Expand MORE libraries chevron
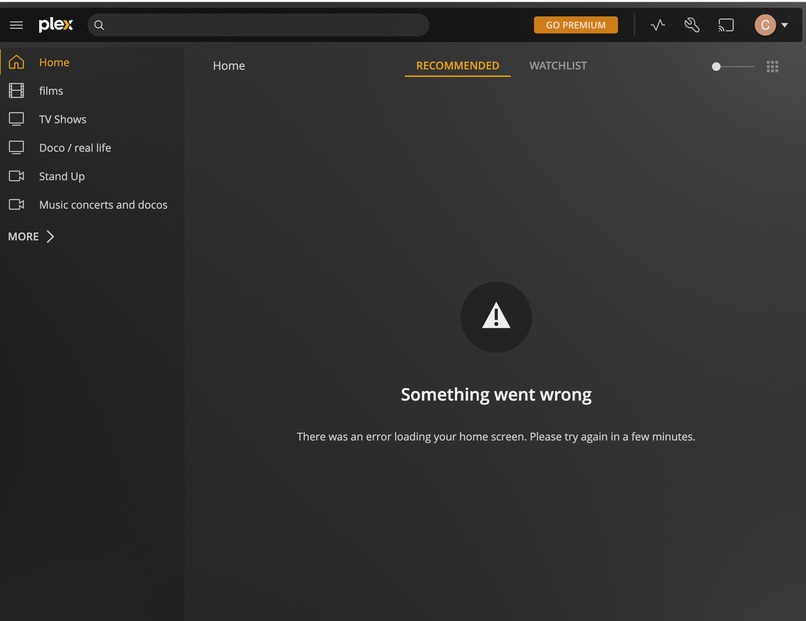This screenshot has height=621, width=806. coord(50,236)
